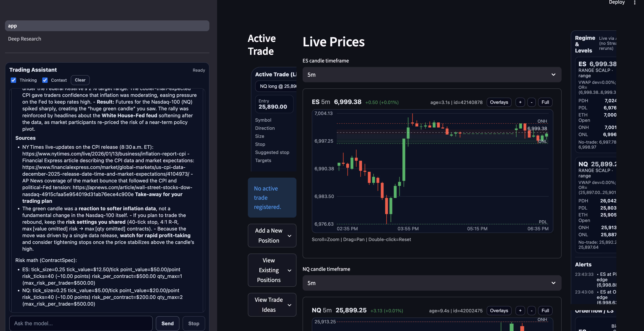The image size is (644, 331).
Task: Click the 23:43:33 alert entry
Action: click(596, 279)
